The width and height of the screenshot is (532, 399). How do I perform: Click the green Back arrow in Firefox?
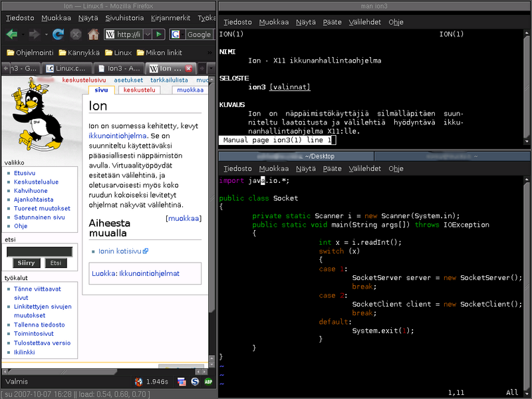coord(11,34)
